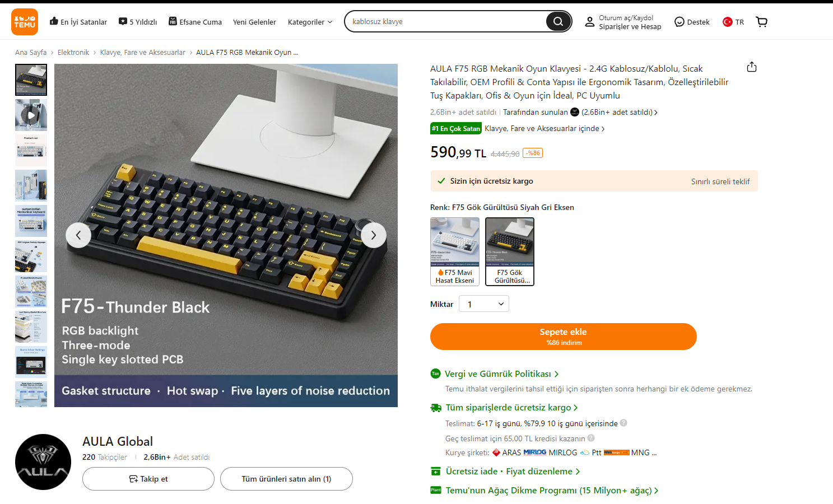
Task: Show next product image with right arrow
Action: [x=374, y=235]
